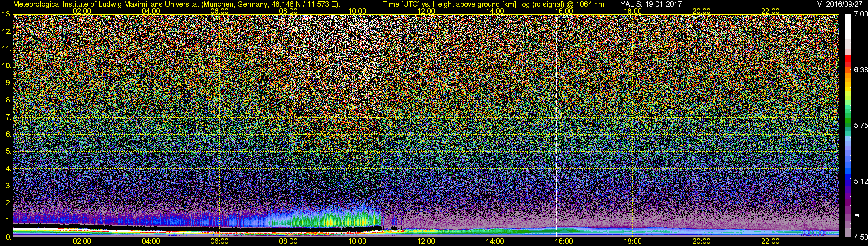868x246 pixels.
Task: Click the green aerosol layer near 14:00
Action: point(495,231)
